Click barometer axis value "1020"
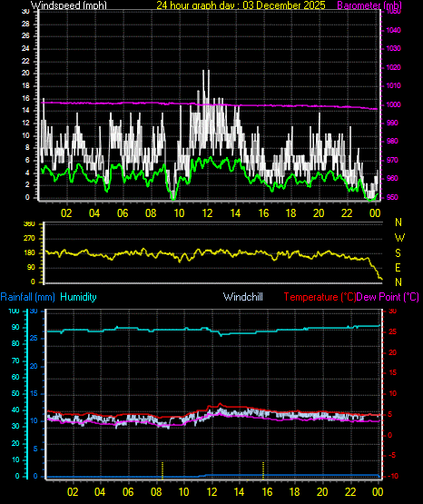This screenshot has width=423, height=504. tap(393, 67)
